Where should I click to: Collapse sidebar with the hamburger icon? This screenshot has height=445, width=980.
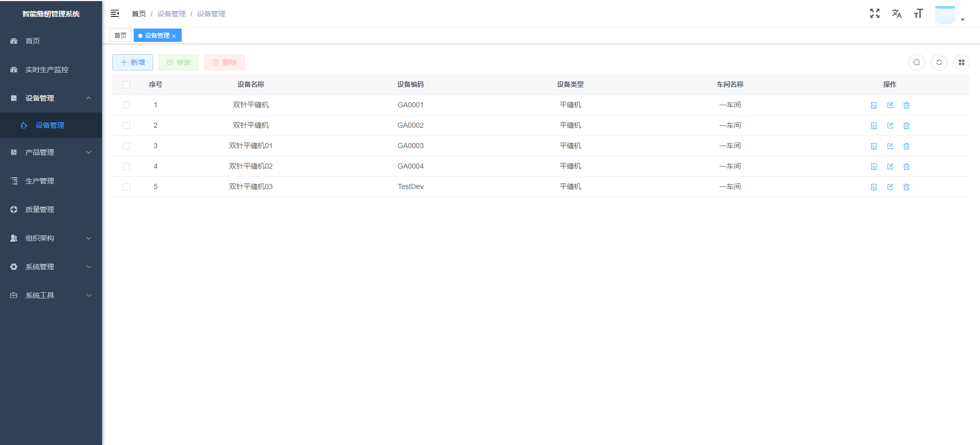115,13
